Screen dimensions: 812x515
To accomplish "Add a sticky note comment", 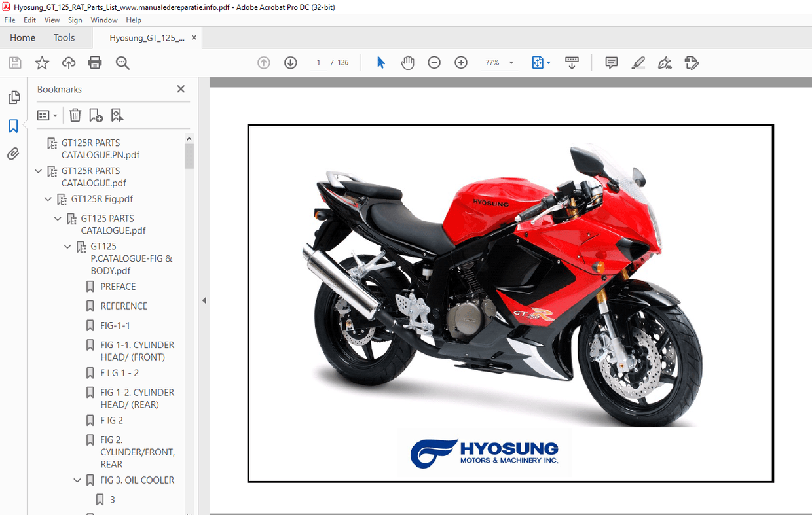I will tap(610, 62).
